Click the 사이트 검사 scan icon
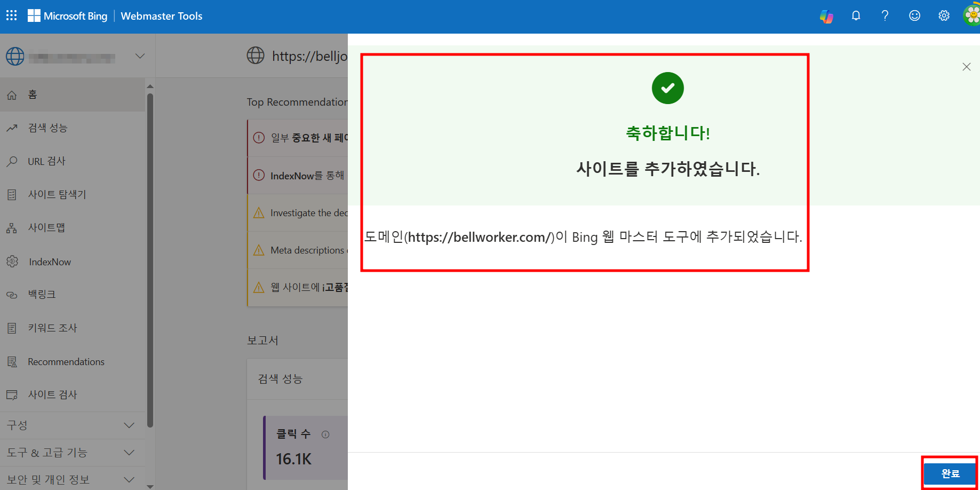This screenshot has width=980, height=490. 12,395
